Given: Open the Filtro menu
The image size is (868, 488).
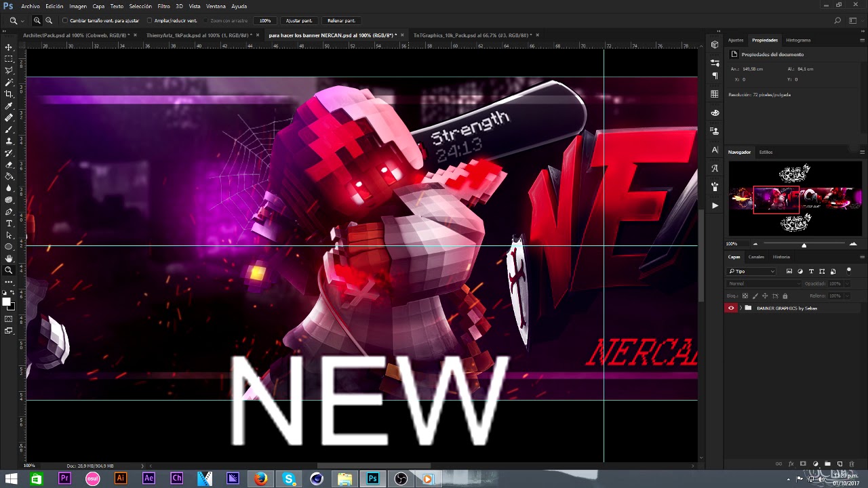Looking at the screenshot, I should 163,6.
